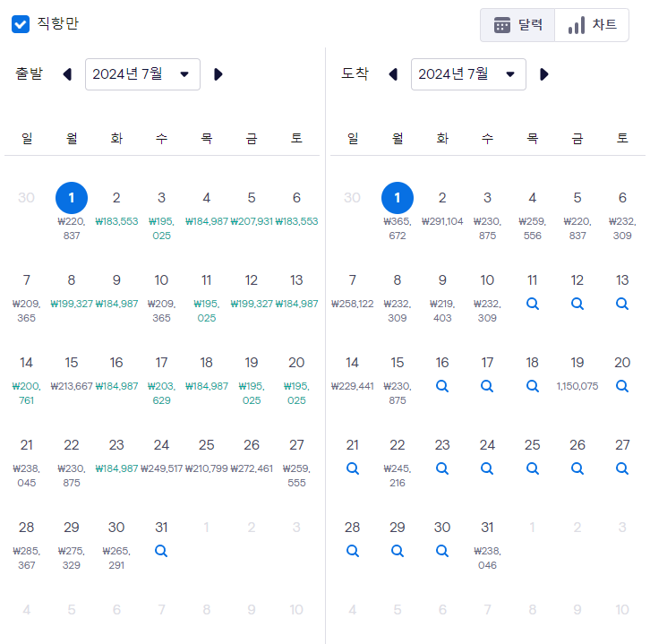Search price for arrival date 16
This screenshot has width=650, height=644.
tap(442, 386)
